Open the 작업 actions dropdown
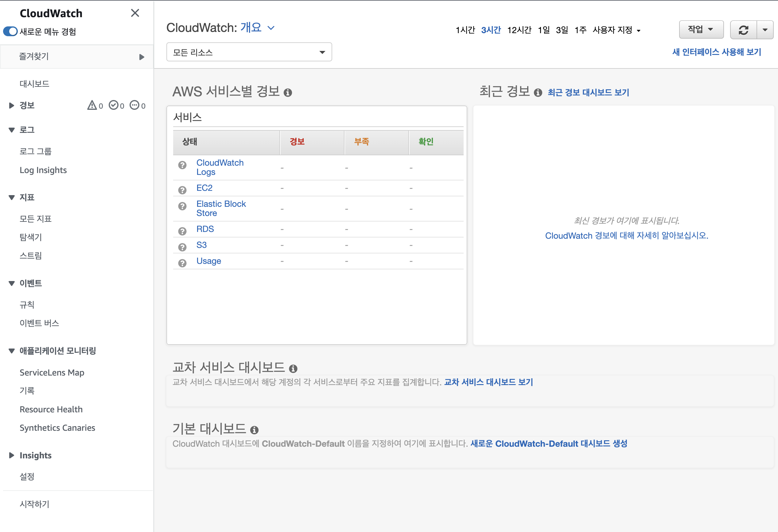The width and height of the screenshot is (778, 532). coord(701,30)
